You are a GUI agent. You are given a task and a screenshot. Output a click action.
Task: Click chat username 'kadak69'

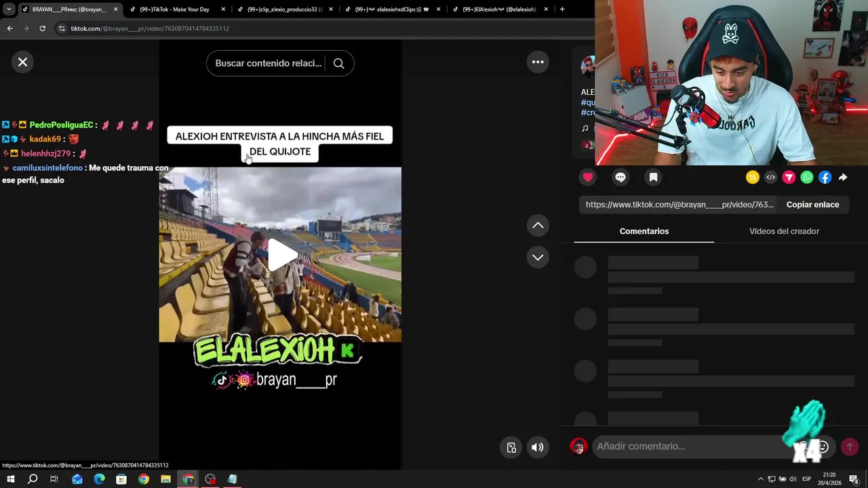pos(45,140)
